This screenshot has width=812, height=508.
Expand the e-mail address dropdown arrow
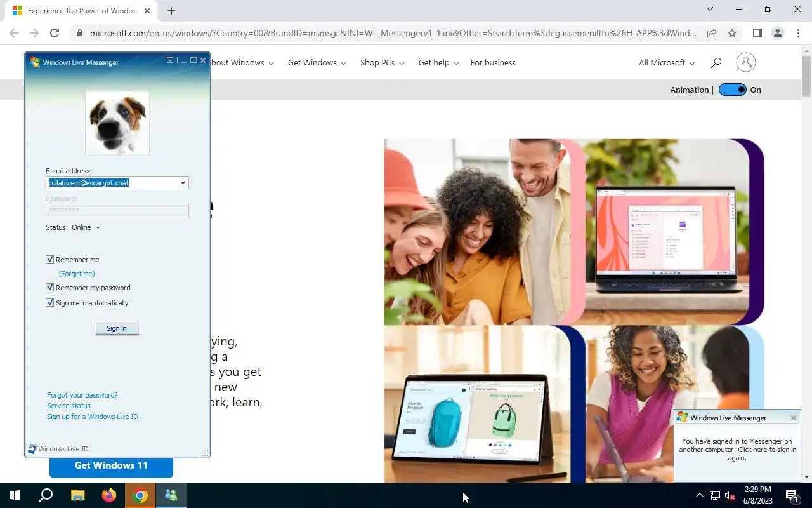183,183
